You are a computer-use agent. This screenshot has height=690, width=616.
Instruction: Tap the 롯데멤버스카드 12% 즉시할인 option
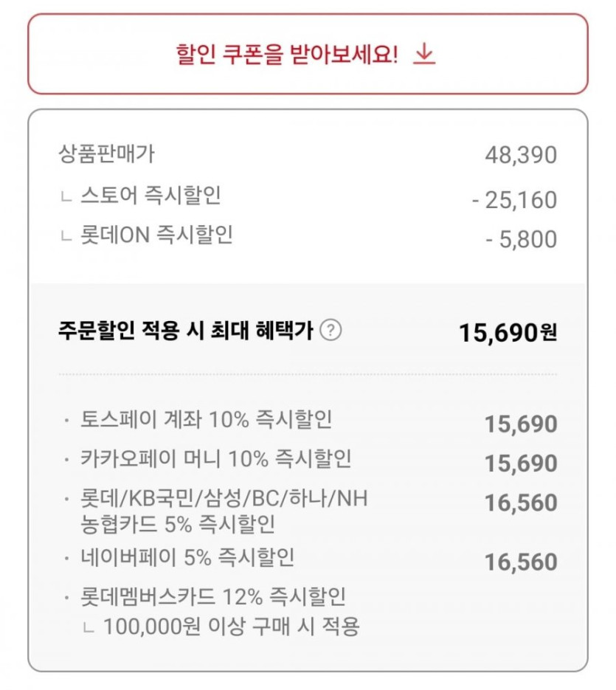213,596
